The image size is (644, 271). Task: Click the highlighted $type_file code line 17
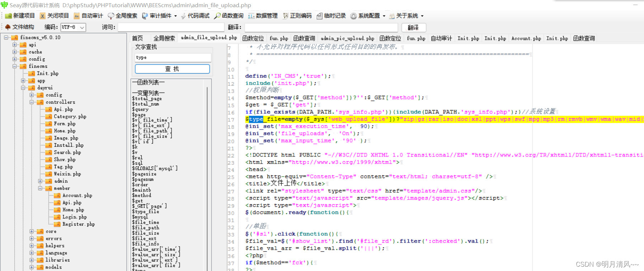pyautogui.click(x=444, y=119)
